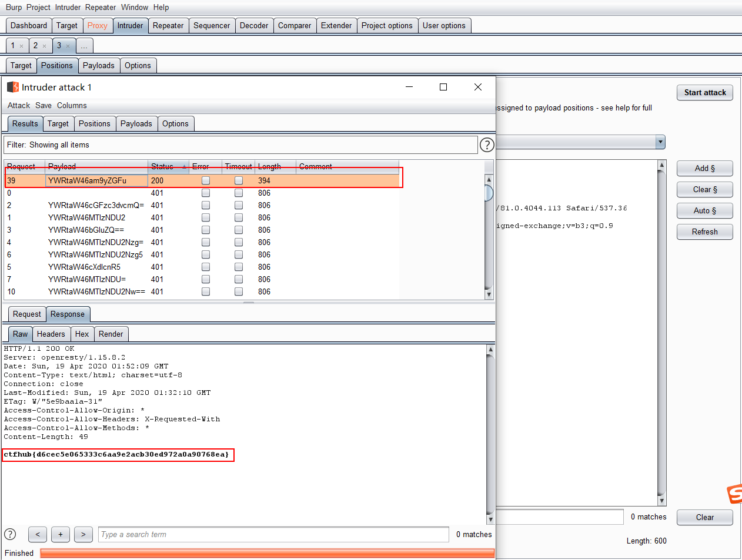The image size is (742, 560).
Task: Sort results by Payload column
Action: tap(96, 166)
